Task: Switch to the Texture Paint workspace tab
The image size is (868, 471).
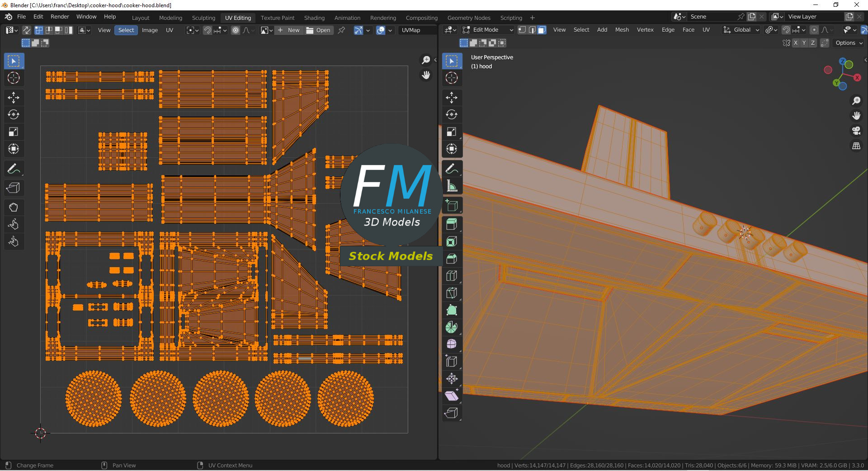Action: 277,18
